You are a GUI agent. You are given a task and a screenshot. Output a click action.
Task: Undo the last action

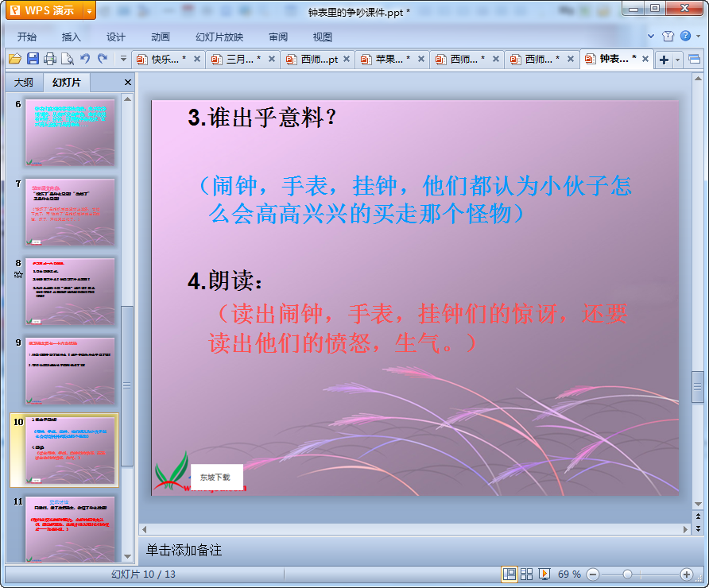84,59
